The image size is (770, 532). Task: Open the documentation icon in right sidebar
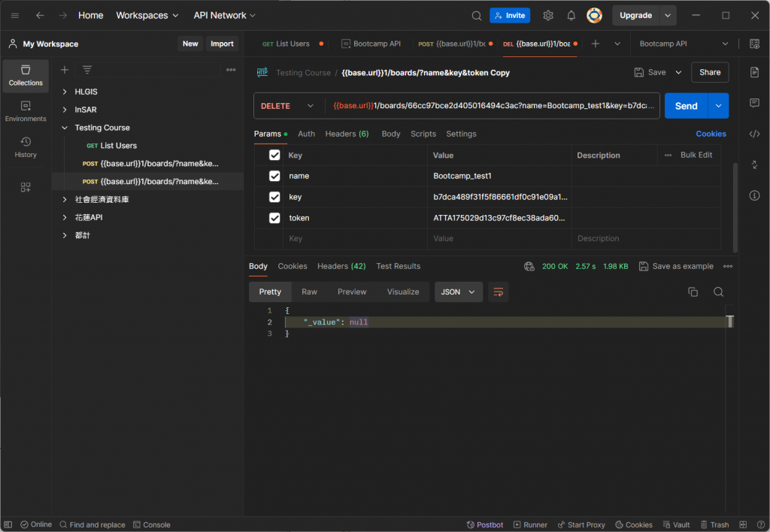[x=755, y=73]
